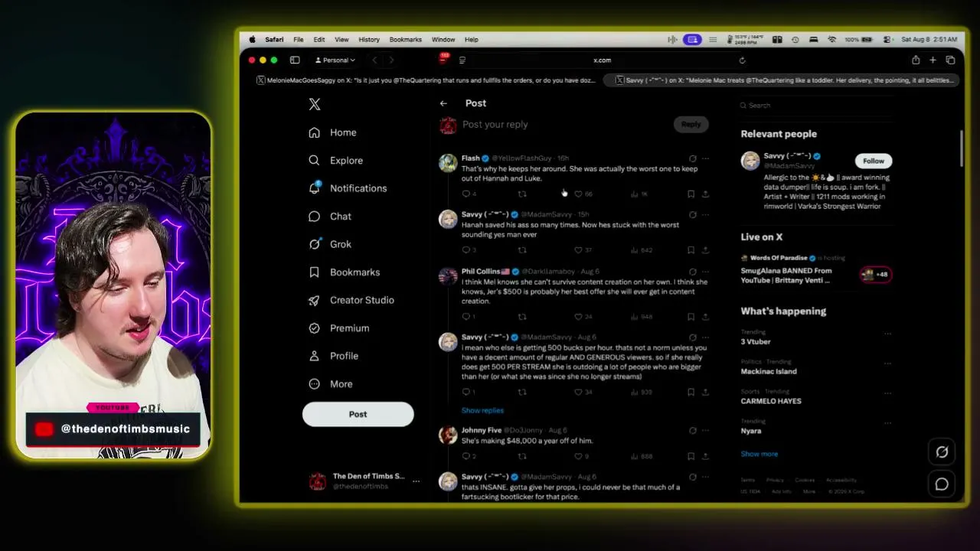Viewport: 980px width, 551px height.
Task: Repost Phil Collins' reply about Mel
Action: coord(522,317)
